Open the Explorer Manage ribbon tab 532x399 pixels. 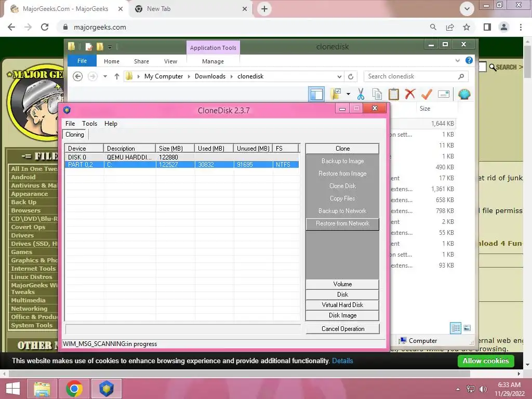pyautogui.click(x=212, y=61)
